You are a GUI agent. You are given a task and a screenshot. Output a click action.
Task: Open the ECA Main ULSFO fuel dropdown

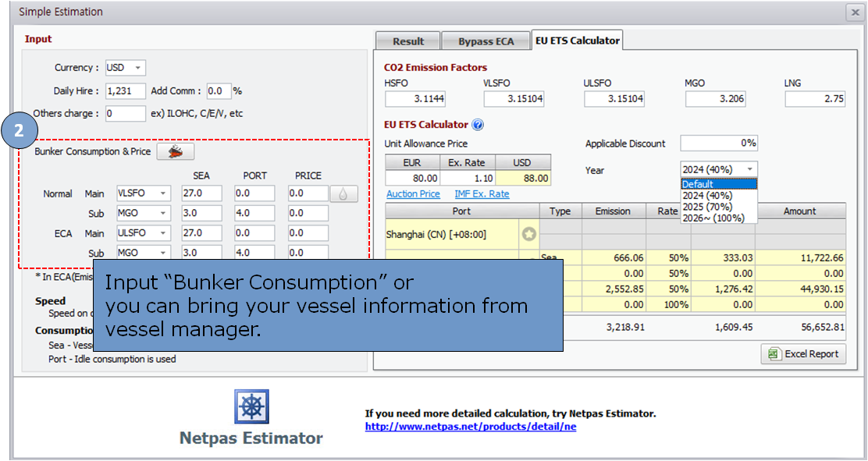point(143,232)
